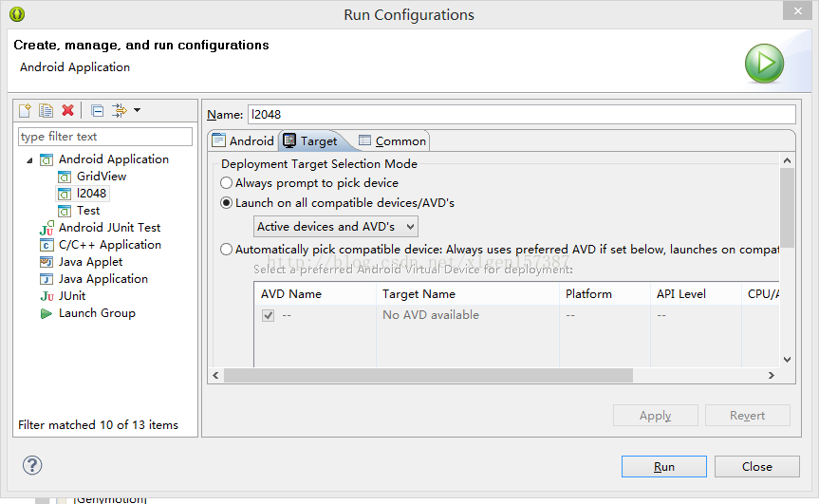Screen dimensions: 819x504
Task: Select Launch on all compatible devices/AVD's
Action: coord(226,203)
